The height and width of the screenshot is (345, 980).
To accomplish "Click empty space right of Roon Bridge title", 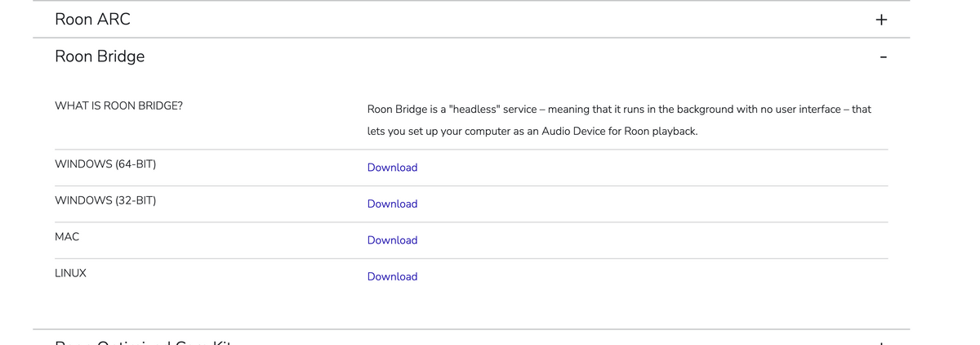I will [490, 57].
